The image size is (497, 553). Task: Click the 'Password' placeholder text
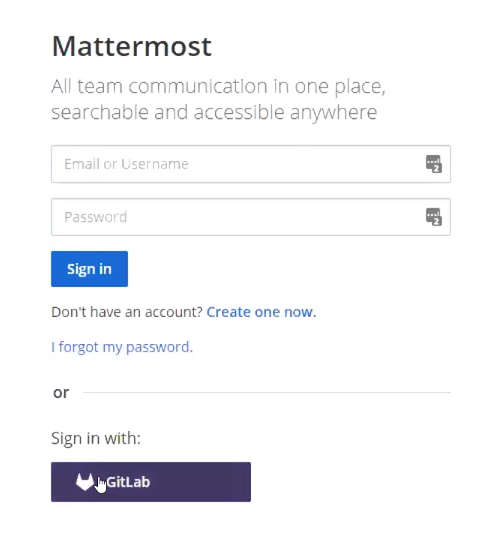[x=96, y=217]
